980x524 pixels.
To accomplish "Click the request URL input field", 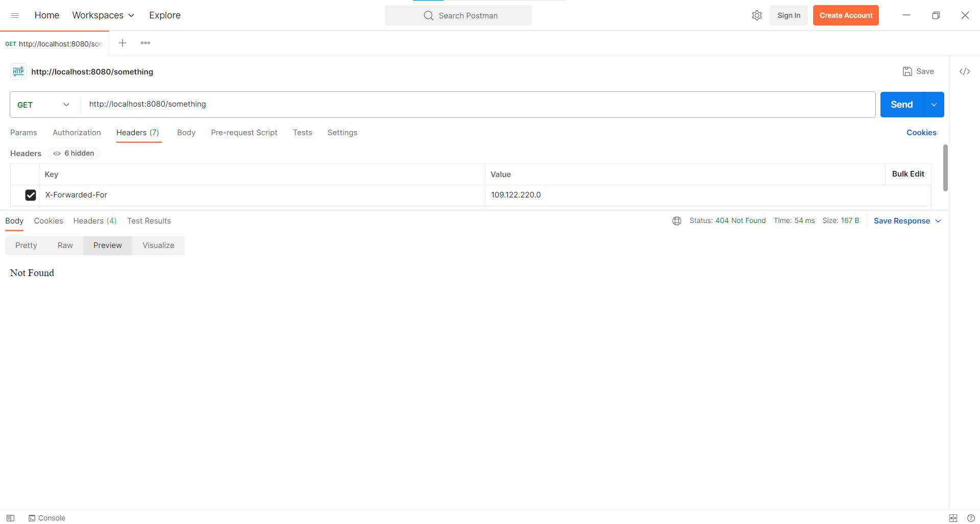I will click(478, 105).
